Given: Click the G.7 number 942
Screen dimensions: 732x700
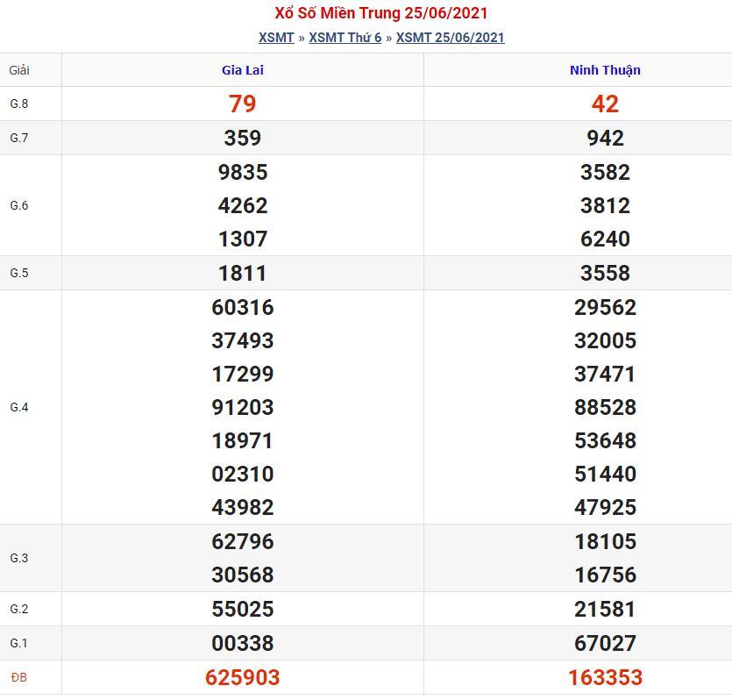Looking at the screenshot, I should pos(605,138).
